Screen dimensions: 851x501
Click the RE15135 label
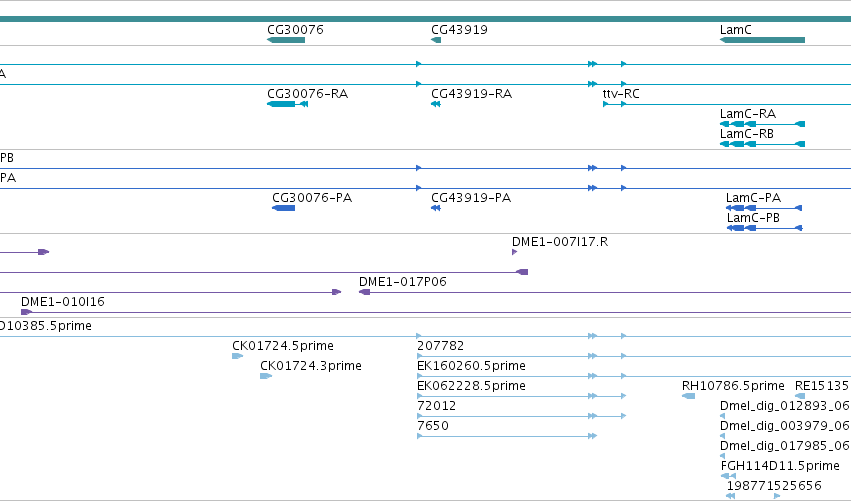point(822,386)
